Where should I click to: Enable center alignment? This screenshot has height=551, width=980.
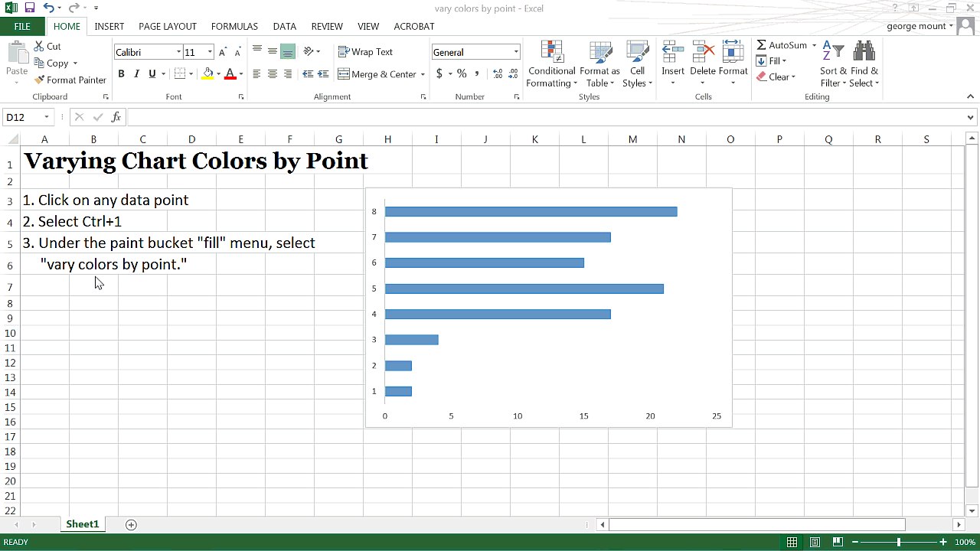[273, 73]
